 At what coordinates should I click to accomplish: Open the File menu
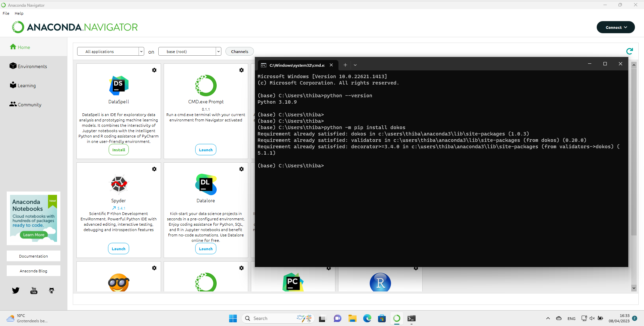coord(6,13)
